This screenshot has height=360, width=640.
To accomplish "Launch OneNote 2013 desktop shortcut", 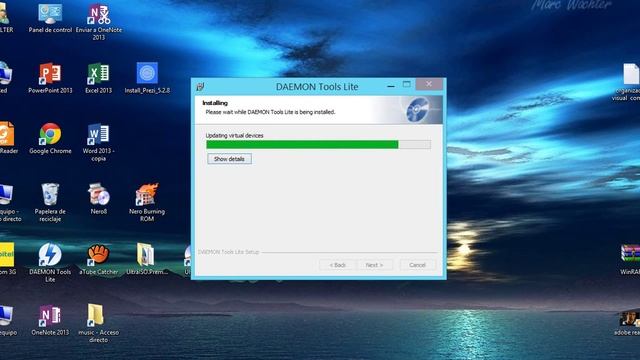I will pos(50,320).
